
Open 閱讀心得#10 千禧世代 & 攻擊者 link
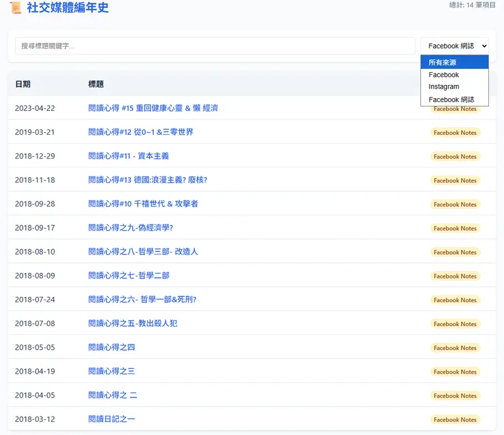pyautogui.click(x=143, y=204)
